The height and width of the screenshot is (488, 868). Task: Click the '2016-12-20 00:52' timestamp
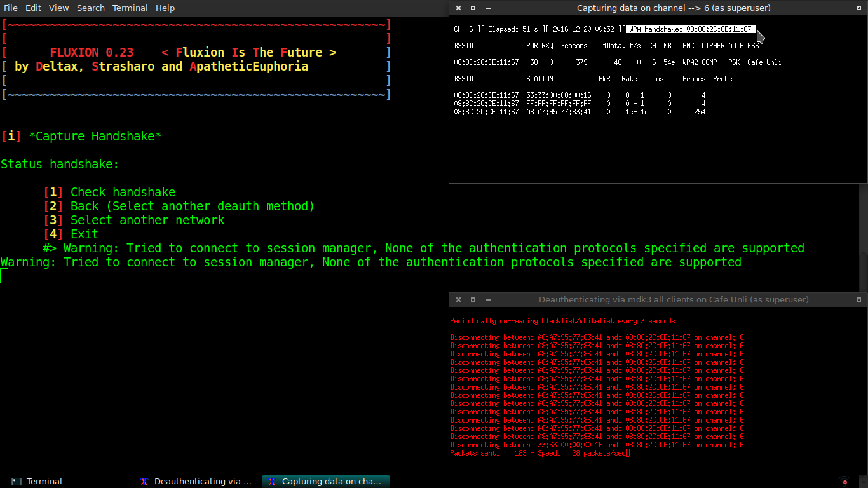[x=583, y=29]
